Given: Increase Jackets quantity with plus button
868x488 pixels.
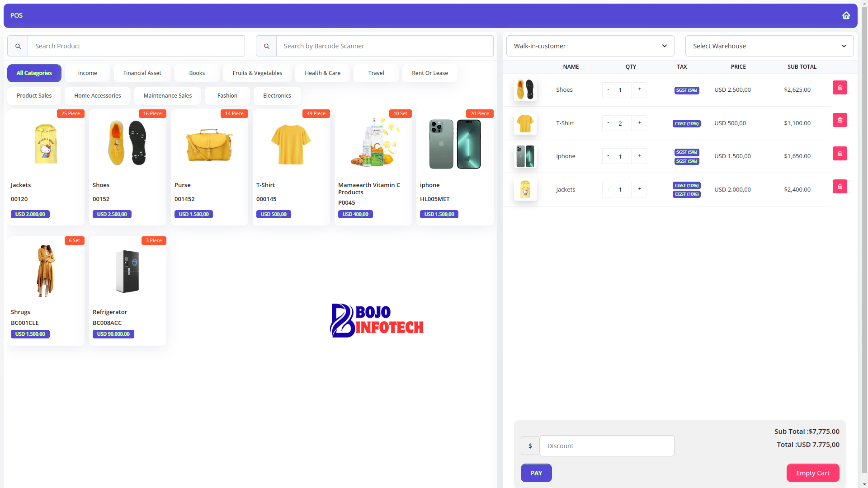Looking at the screenshot, I should point(639,189).
